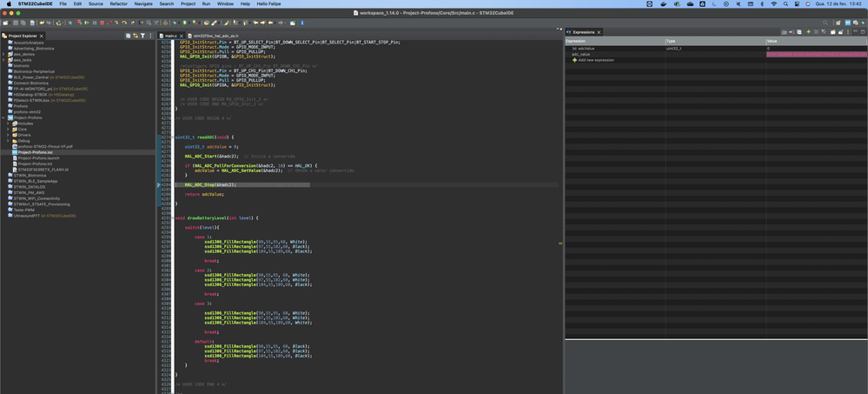Click the Collapse All icon in Project Explorer

click(x=127, y=36)
